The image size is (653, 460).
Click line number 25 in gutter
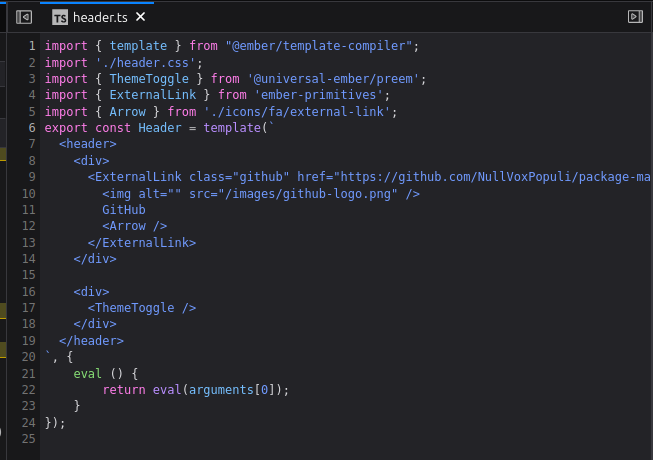point(28,439)
